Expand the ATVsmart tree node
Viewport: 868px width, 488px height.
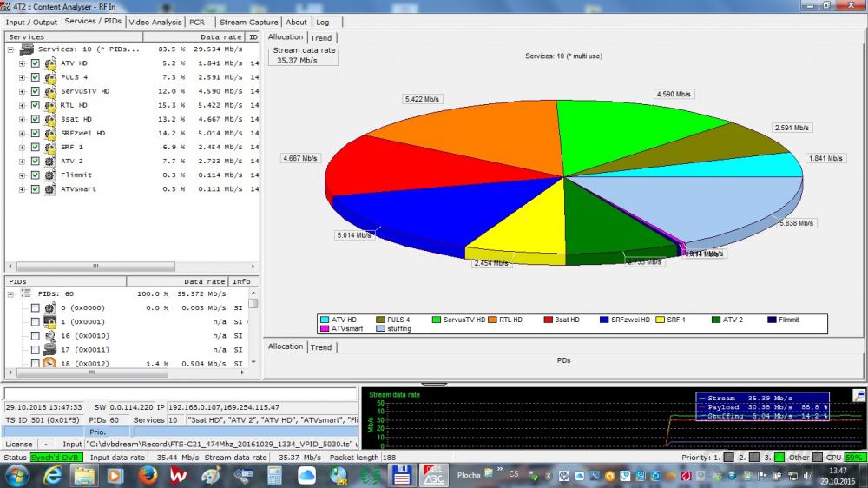[23, 189]
